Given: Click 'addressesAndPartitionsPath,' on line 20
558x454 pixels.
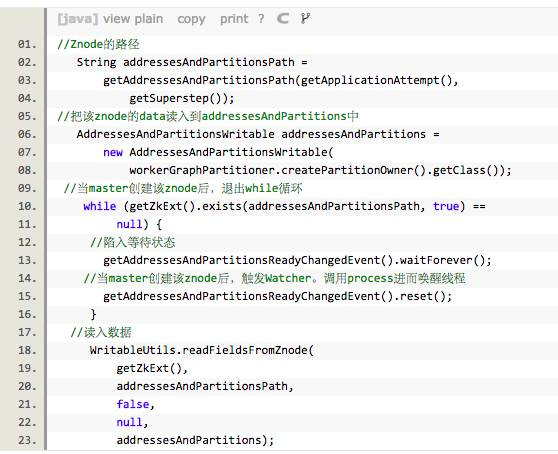Looking at the screenshot, I should [x=205, y=386].
